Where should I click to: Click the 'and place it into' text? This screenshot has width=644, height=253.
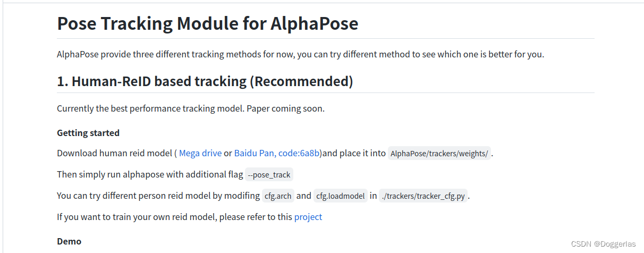tap(354, 153)
